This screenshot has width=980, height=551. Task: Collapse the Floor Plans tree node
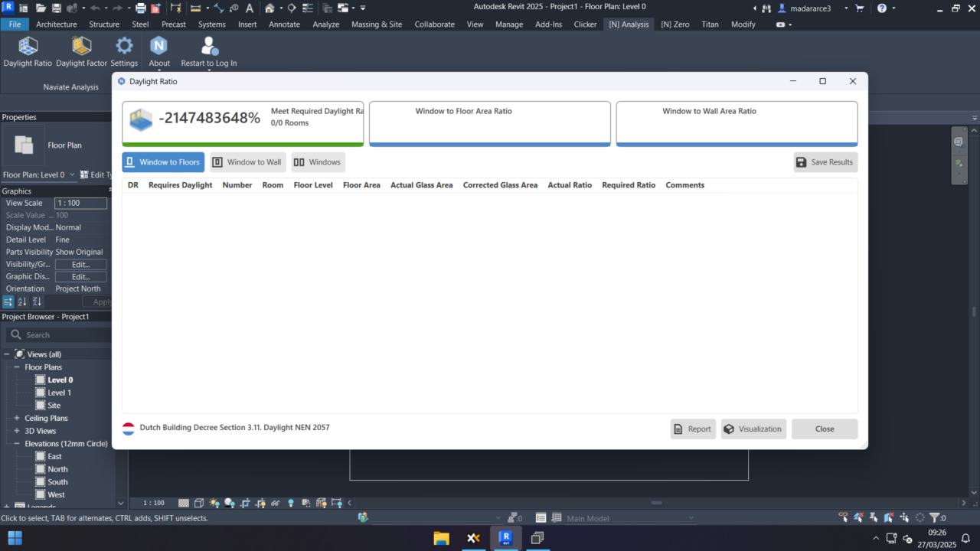click(17, 367)
